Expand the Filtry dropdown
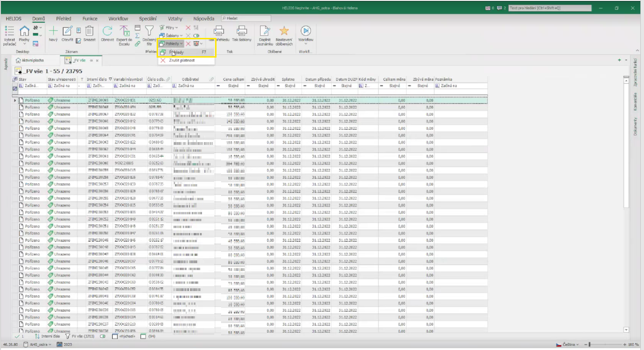Image resolution: width=644 pixels, height=350 pixels. click(169, 28)
